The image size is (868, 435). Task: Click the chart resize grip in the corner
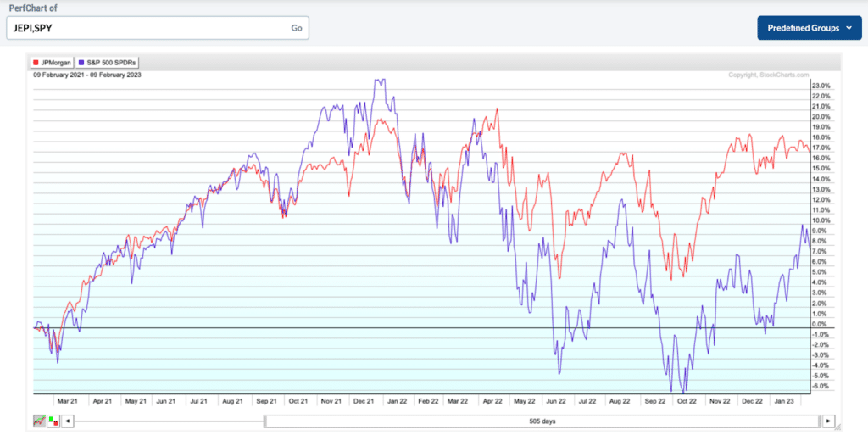838,427
